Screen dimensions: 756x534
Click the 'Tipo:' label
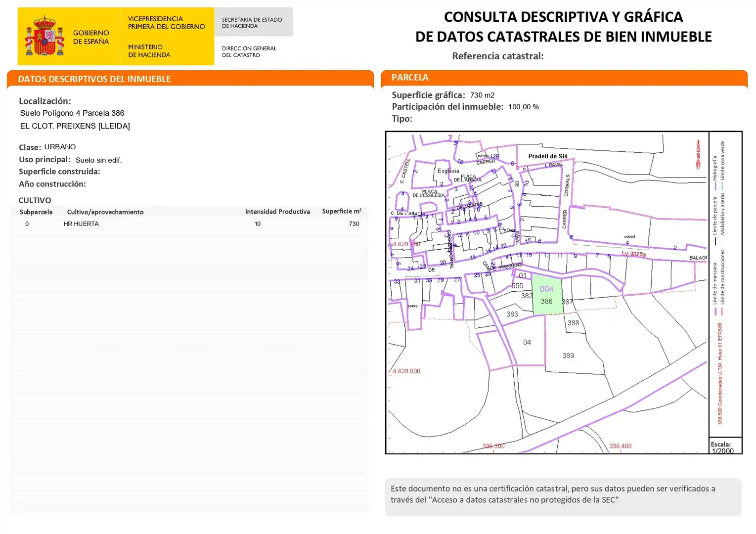[402, 119]
